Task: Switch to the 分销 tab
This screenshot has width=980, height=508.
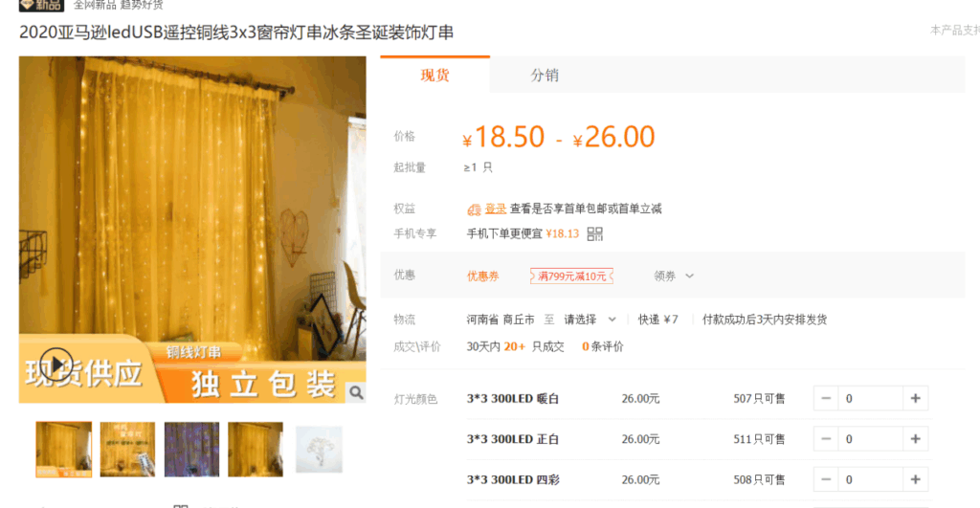Action: pos(545,75)
